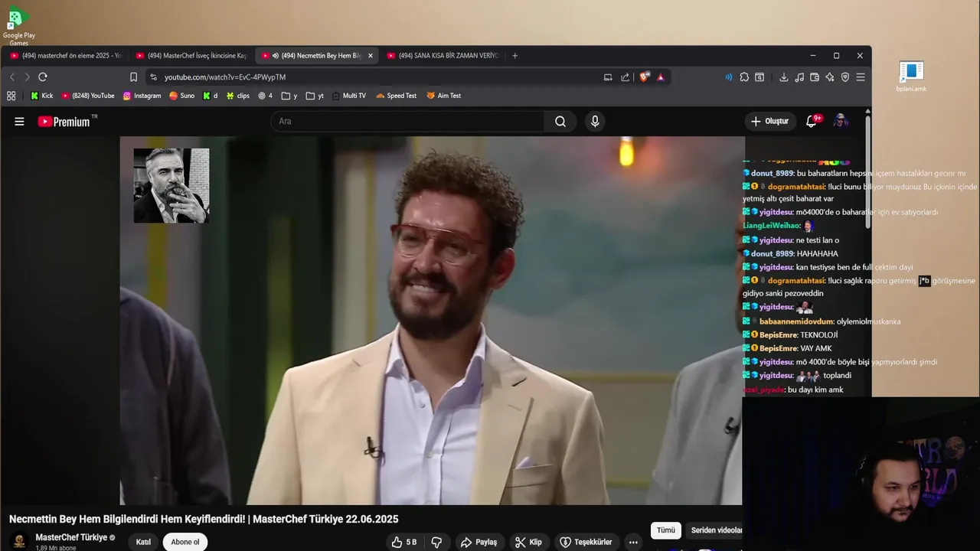Image resolution: width=980 pixels, height=551 pixels.
Task: Open the account avatar menu
Action: tap(841, 121)
